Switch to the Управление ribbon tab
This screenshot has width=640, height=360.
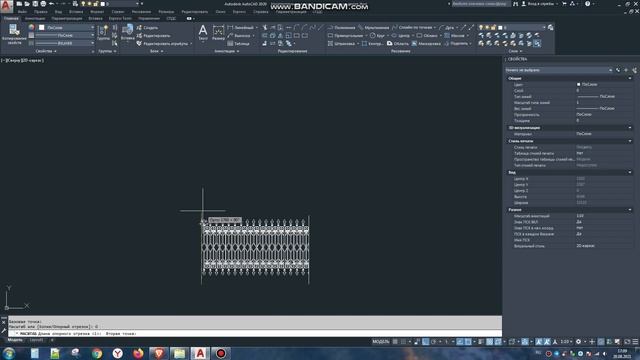[149, 18]
